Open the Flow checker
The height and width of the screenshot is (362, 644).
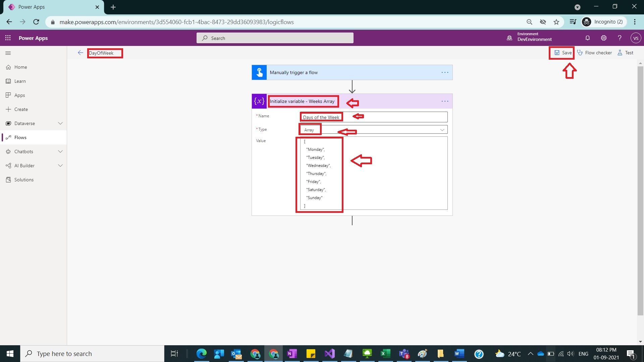click(x=595, y=53)
